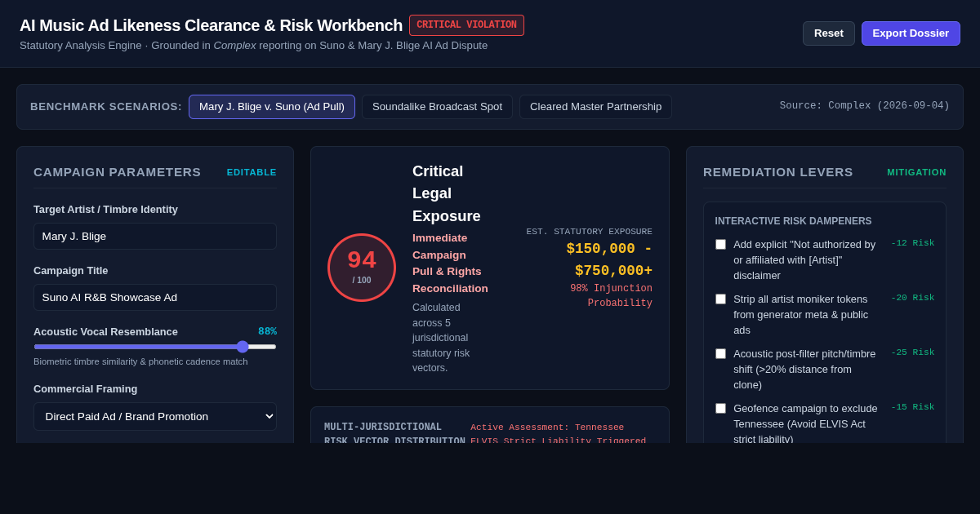Enable the 'Not authorized by' disclaimer checkbox

(x=720, y=244)
